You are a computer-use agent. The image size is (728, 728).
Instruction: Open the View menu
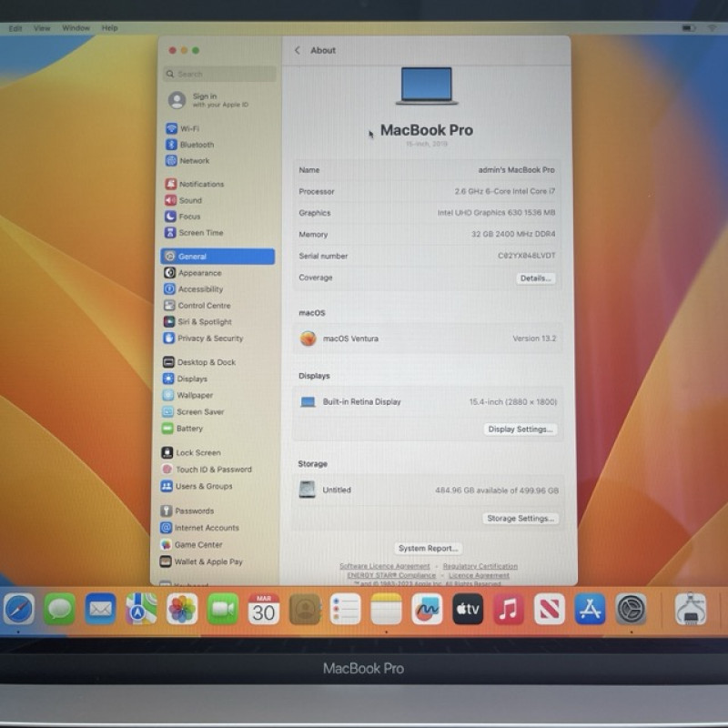click(42, 28)
